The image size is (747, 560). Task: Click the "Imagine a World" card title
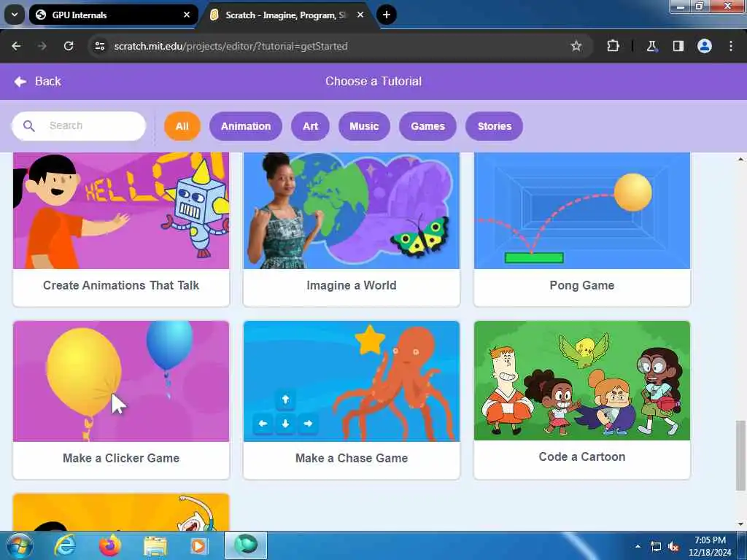click(352, 285)
